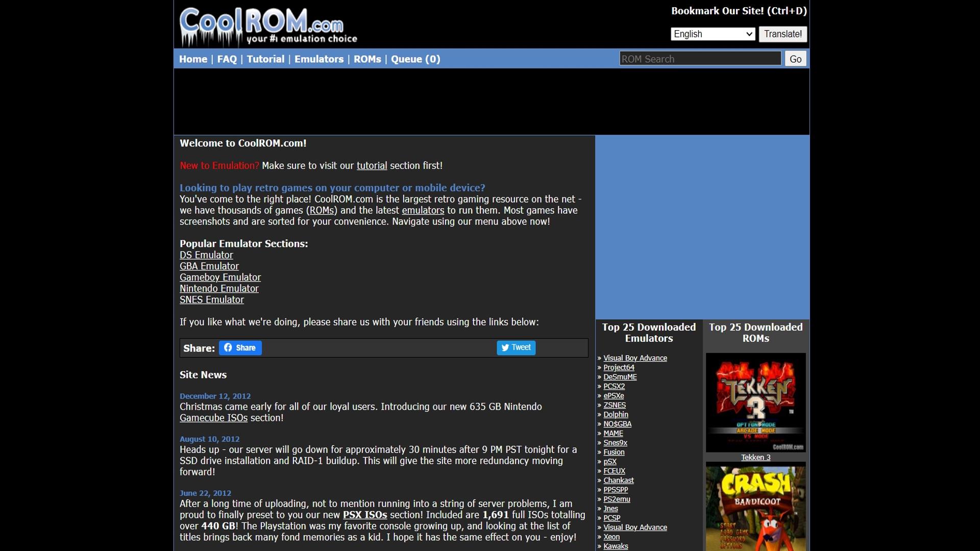Focus the ROM Search input field
The image size is (980, 551).
pos(700,59)
